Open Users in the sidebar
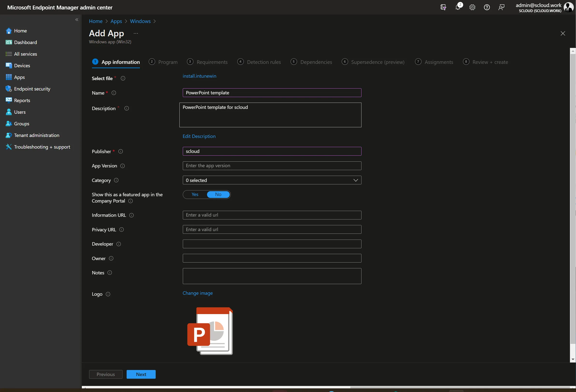Screen dimensions: 576x392 15,112
